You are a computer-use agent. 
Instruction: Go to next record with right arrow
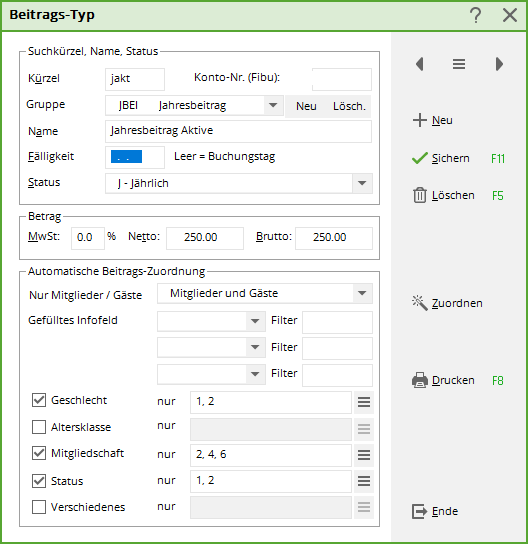coord(499,64)
